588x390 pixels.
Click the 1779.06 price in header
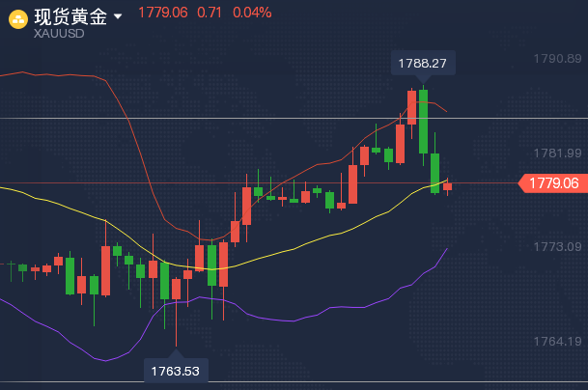[163, 13]
